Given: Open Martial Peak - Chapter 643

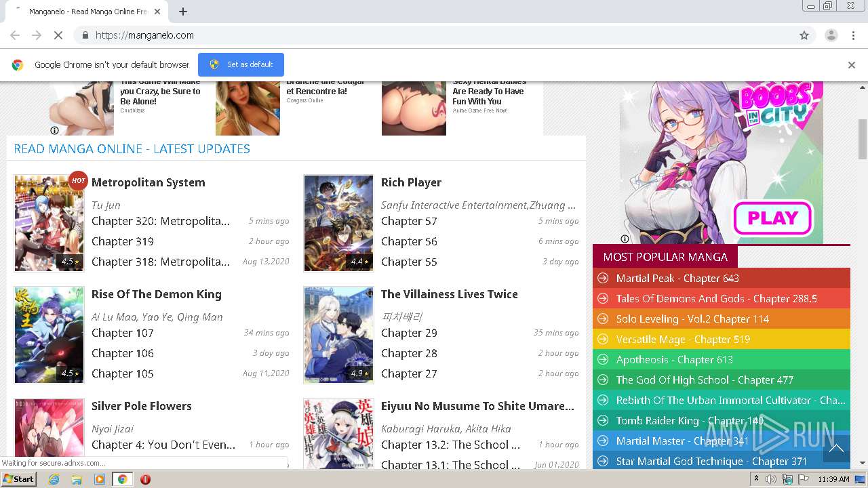Looking at the screenshot, I should point(677,279).
